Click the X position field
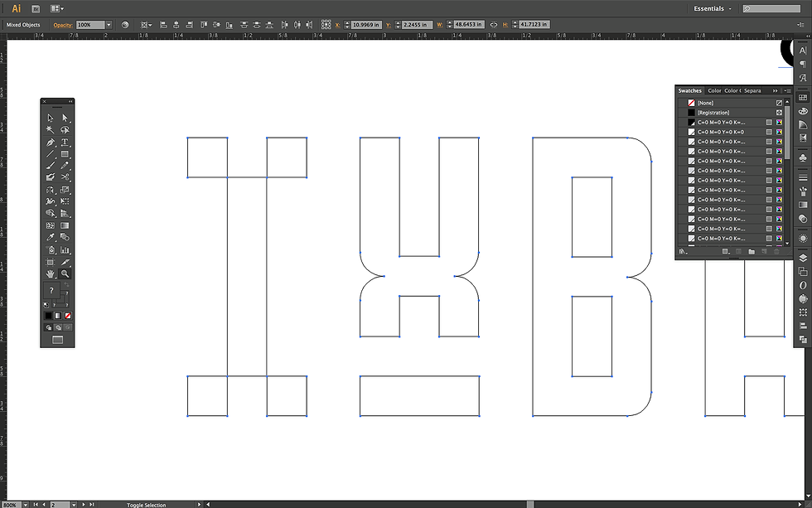Image resolution: width=812 pixels, height=508 pixels. point(365,25)
